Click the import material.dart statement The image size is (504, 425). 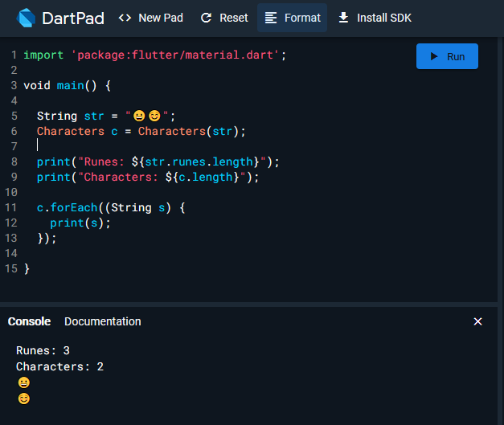[154, 55]
